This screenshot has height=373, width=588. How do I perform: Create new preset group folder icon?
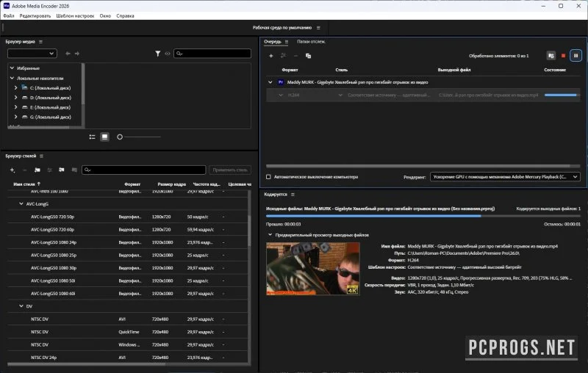(37, 170)
